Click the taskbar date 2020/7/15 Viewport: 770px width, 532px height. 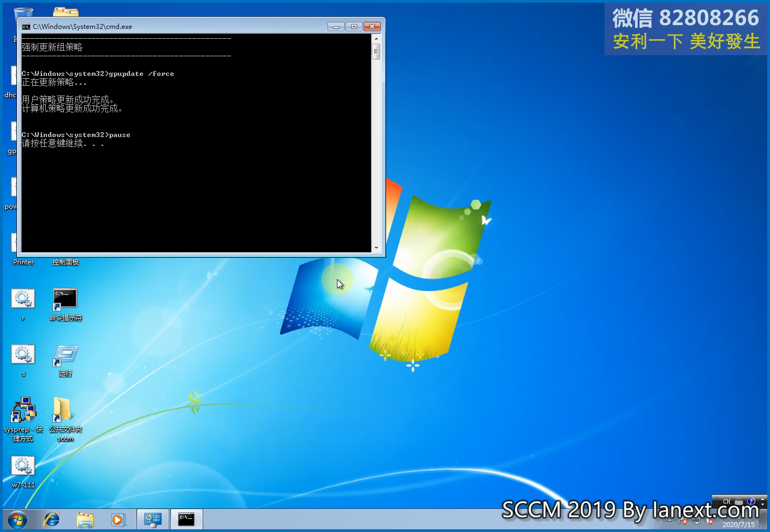click(x=738, y=524)
